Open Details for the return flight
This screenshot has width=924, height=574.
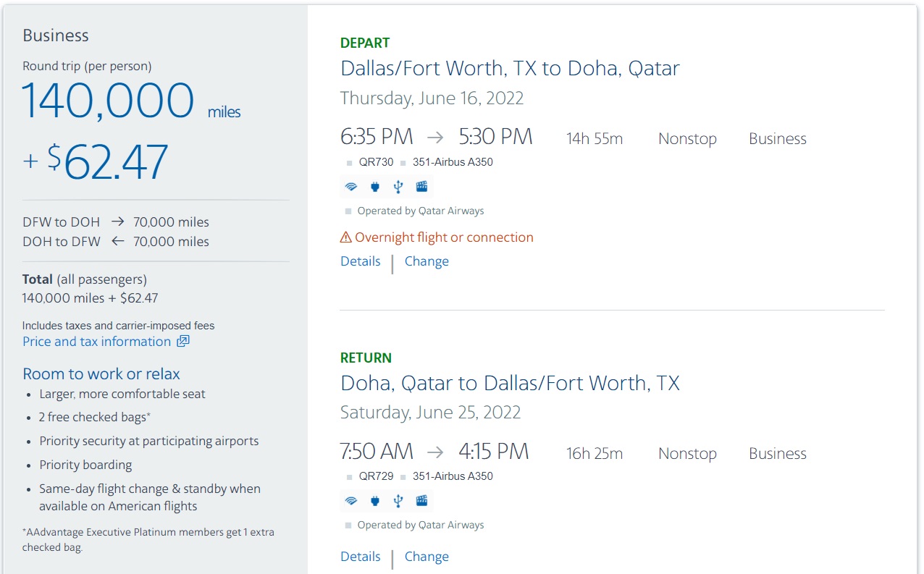point(361,557)
